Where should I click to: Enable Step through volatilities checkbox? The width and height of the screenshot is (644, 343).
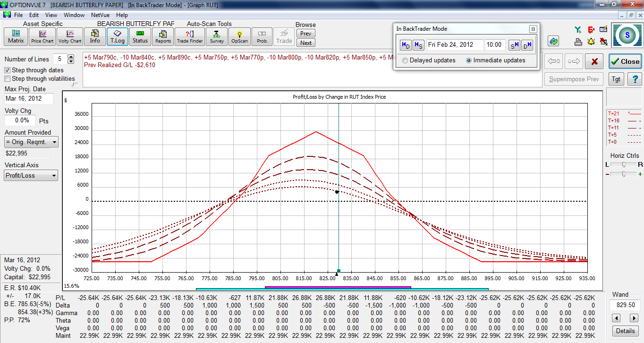click(x=8, y=79)
